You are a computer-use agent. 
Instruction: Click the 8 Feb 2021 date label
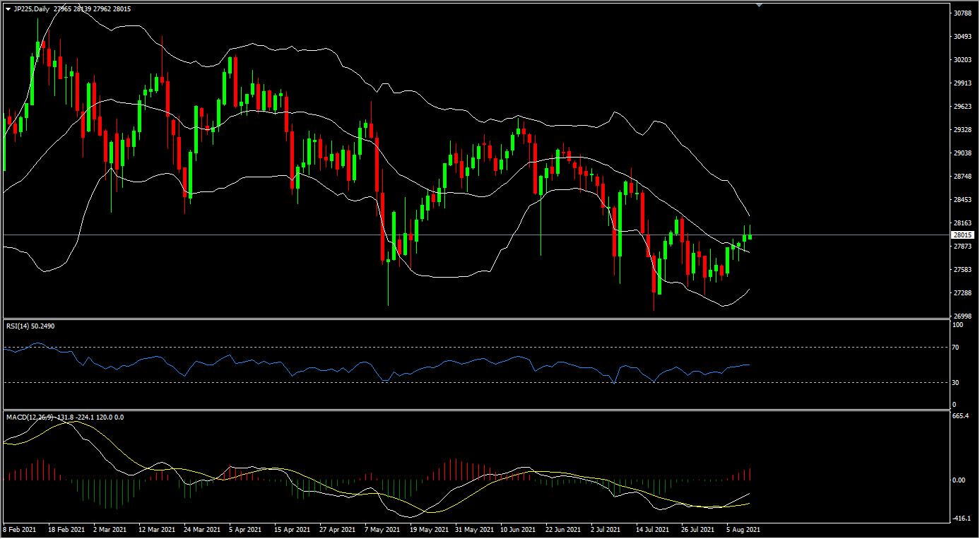(20, 528)
